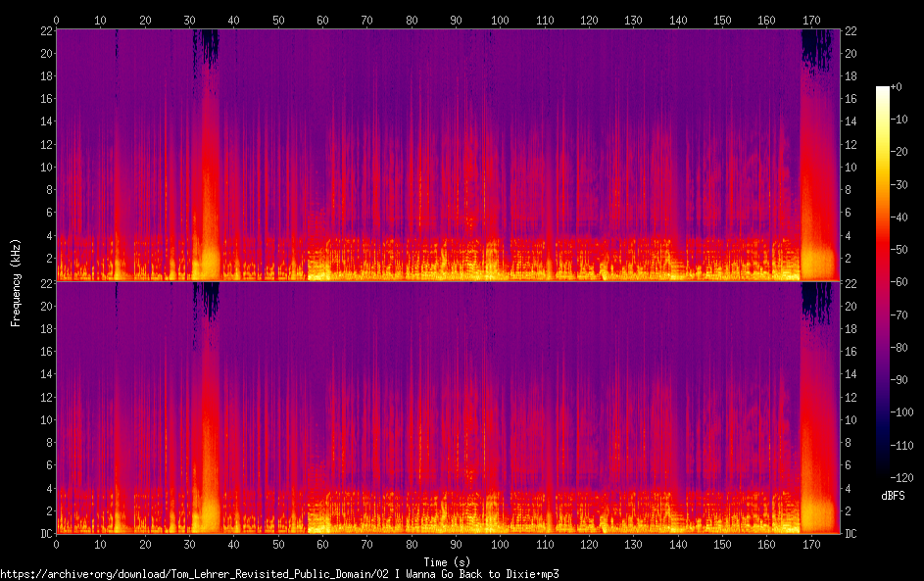Screen dimensions: 924x581
Task: Click the 140 tick on top time axis
Action: click(x=677, y=20)
